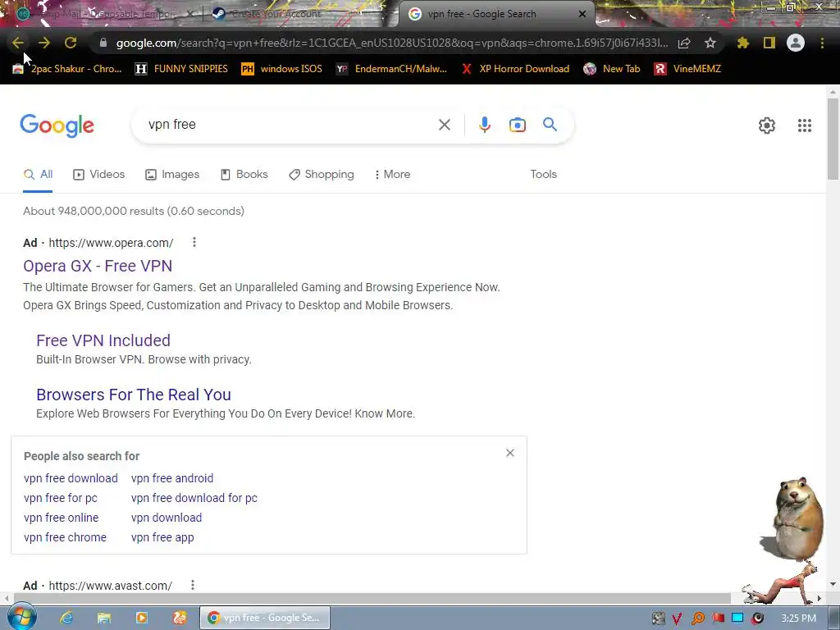Switch to Videos results

point(99,175)
